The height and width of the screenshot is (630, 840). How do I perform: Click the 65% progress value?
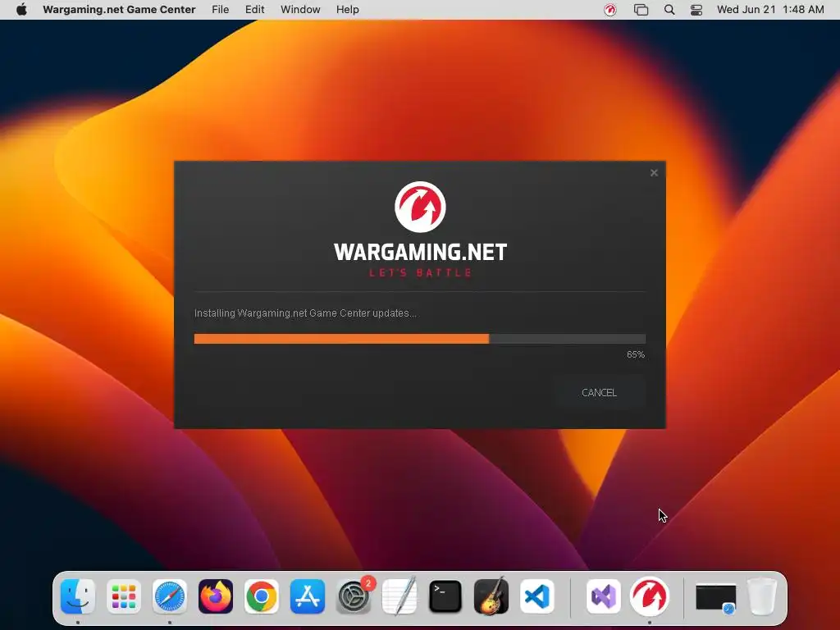pos(636,354)
